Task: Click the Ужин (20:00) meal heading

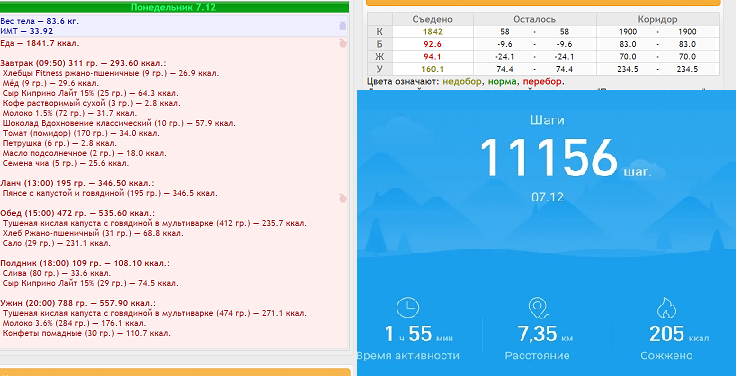Action: point(78,303)
